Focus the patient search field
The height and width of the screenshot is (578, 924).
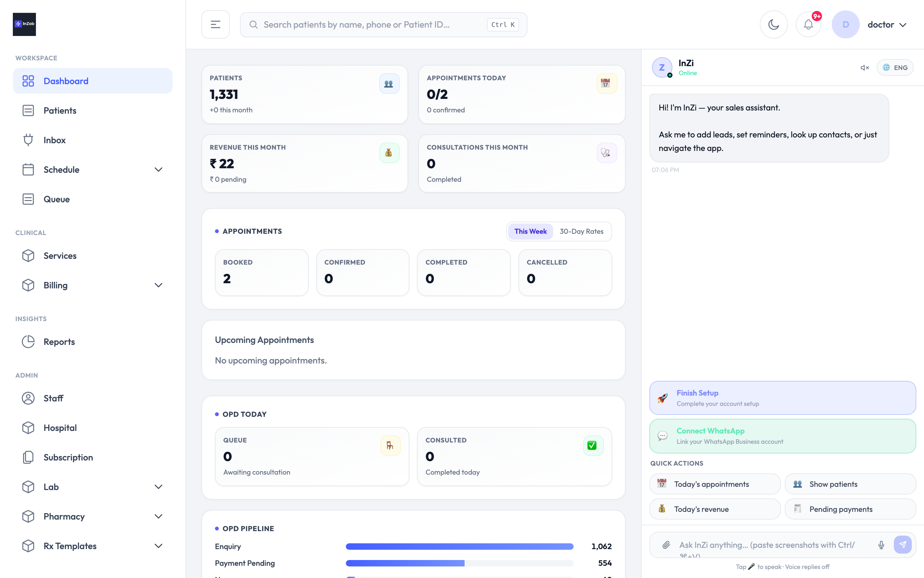coord(383,24)
